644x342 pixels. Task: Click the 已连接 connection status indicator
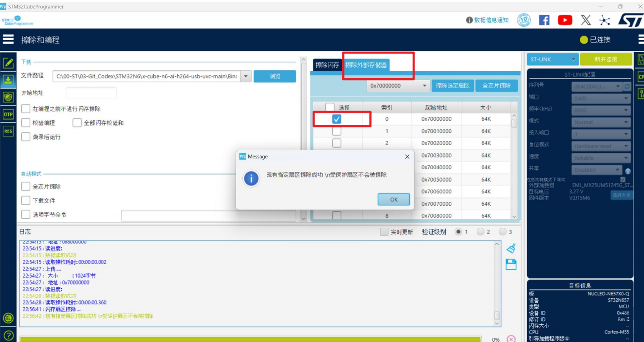pyautogui.click(x=595, y=39)
